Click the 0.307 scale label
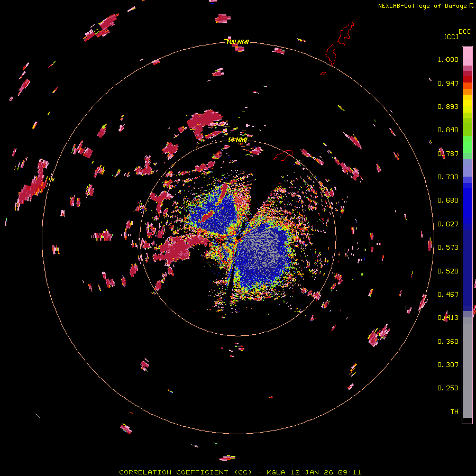 pyautogui.click(x=448, y=365)
